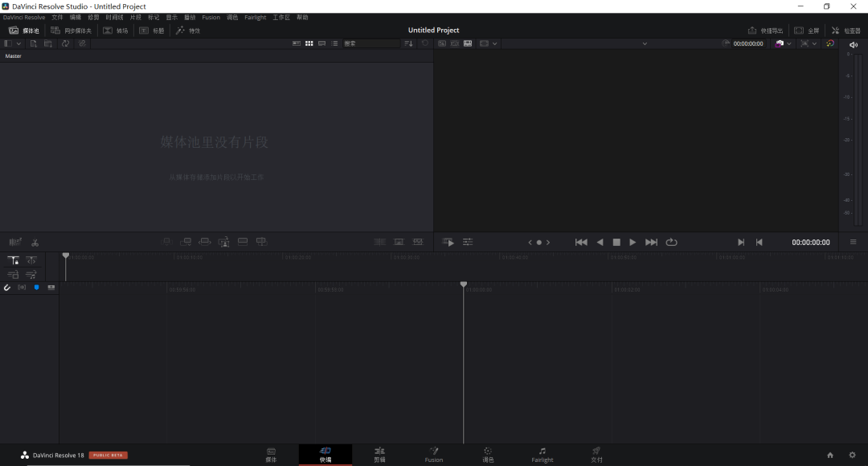Open the Titles (标题) panel
This screenshot has width=868, height=466.
pyautogui.click(x=152, y=31)
